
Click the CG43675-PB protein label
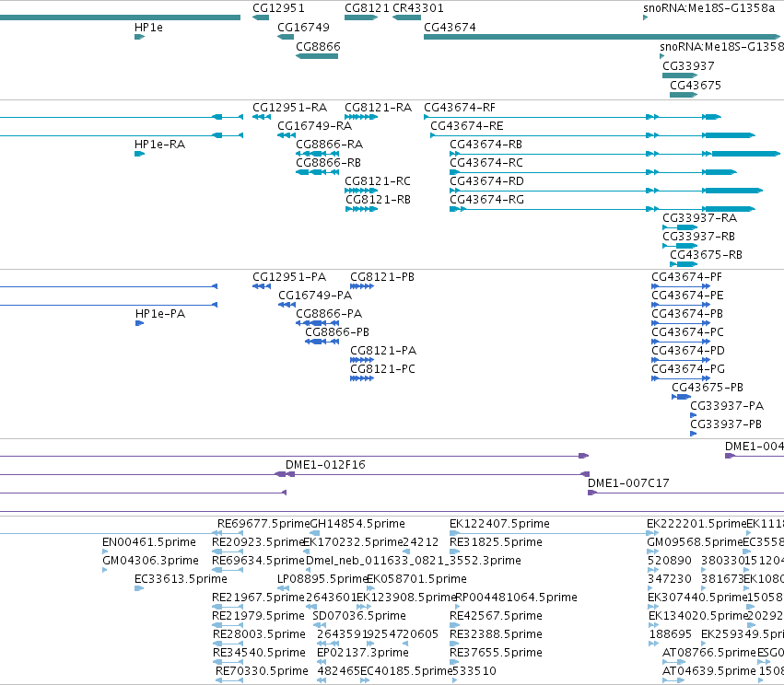pos(708,388)
